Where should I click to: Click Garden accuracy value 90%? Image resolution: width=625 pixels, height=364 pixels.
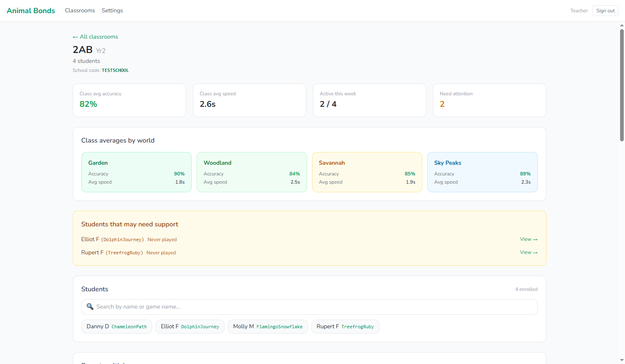point(179,174)
